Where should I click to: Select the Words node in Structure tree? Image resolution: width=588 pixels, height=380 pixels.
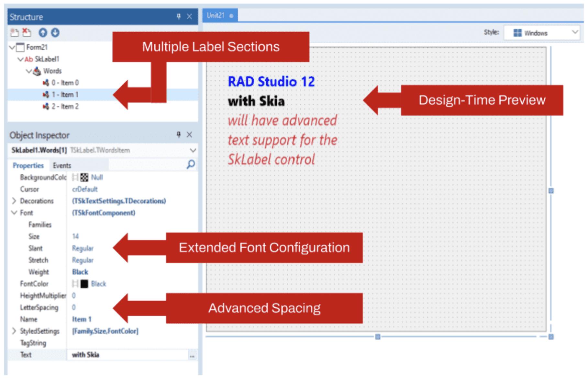pyautogui.click(x=52, y=71)
